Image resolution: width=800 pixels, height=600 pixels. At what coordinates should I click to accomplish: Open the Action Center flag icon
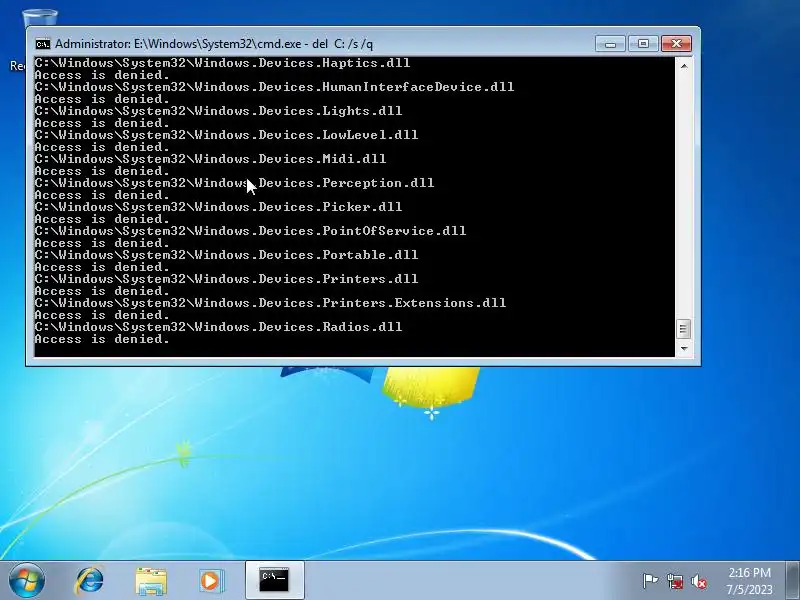coord(649,581)
